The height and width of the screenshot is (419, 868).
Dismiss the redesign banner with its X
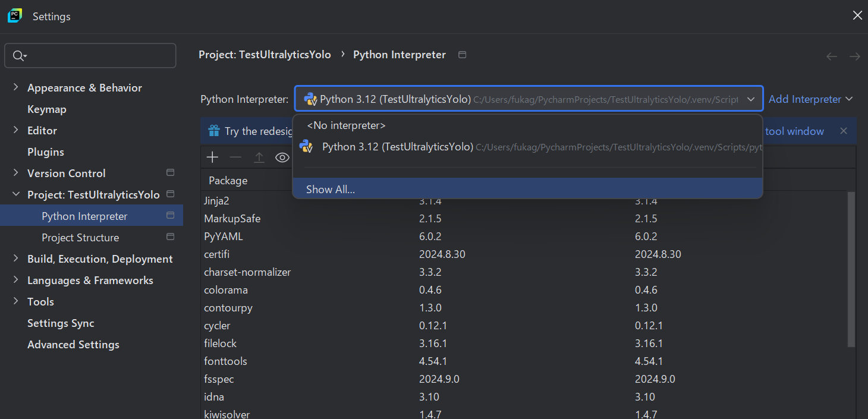point(843,131)
